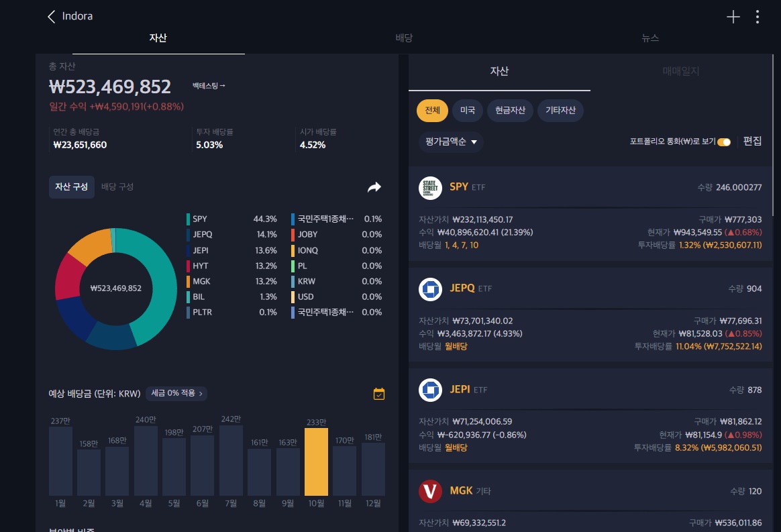Click the 편집 edit button
The height and width of the screenshot is (532, 781).
[x=752, y=142]
